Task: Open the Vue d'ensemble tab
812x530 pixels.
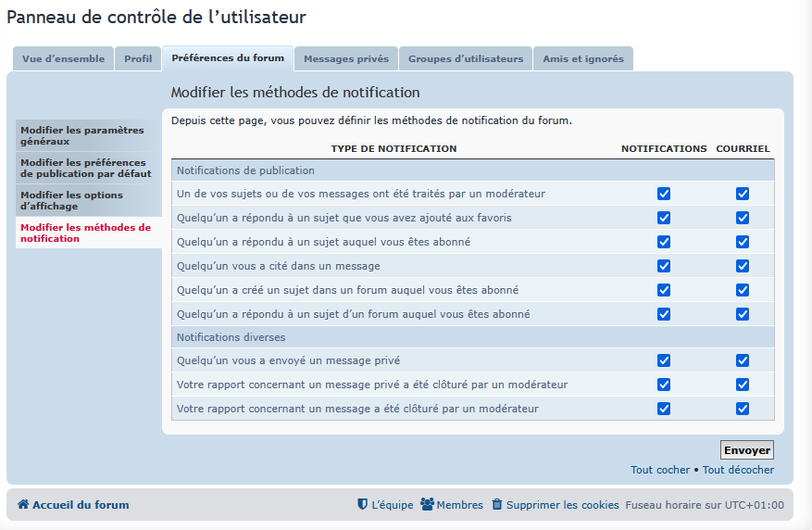Action: coord(63,58)
